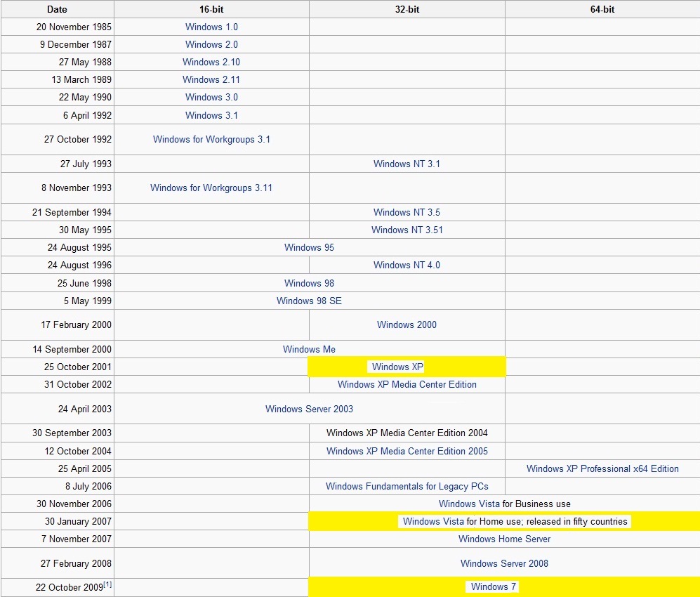Open Windows XP Media Center Edition link
Screen dimensions: 700x597
click(x=407, y=384)
